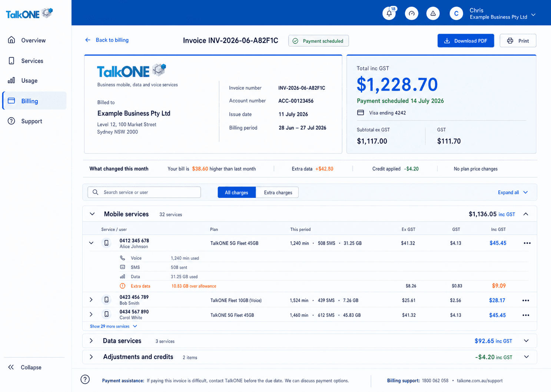Click account number ACC-00123456
The height and width of the screenshot is (392, 551).
(296, 101)
